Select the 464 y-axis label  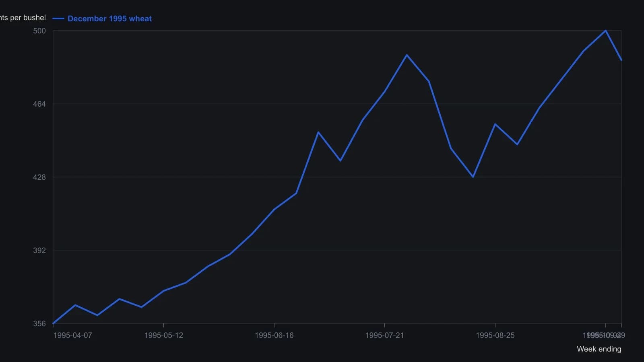click(39, 104)
